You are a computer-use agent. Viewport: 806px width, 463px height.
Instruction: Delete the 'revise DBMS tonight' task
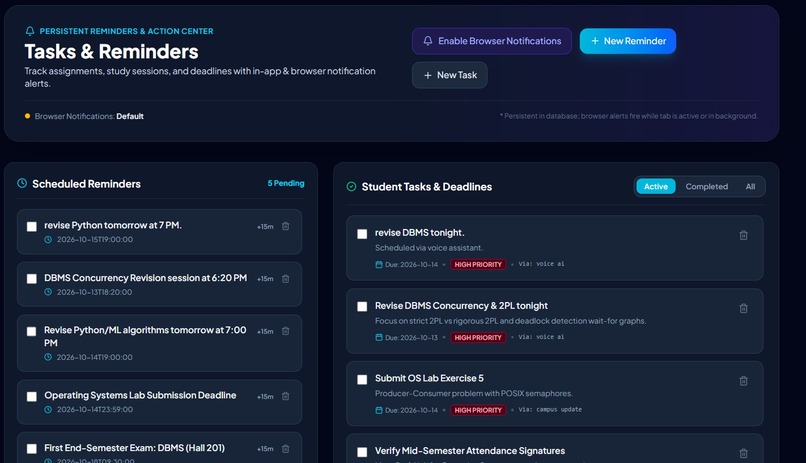tap(743, 235)
